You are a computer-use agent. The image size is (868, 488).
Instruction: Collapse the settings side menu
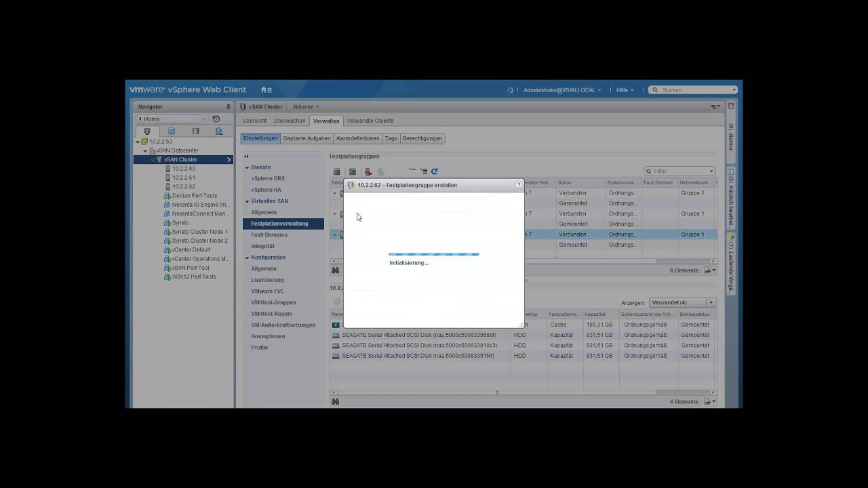(x=246, y=156)
